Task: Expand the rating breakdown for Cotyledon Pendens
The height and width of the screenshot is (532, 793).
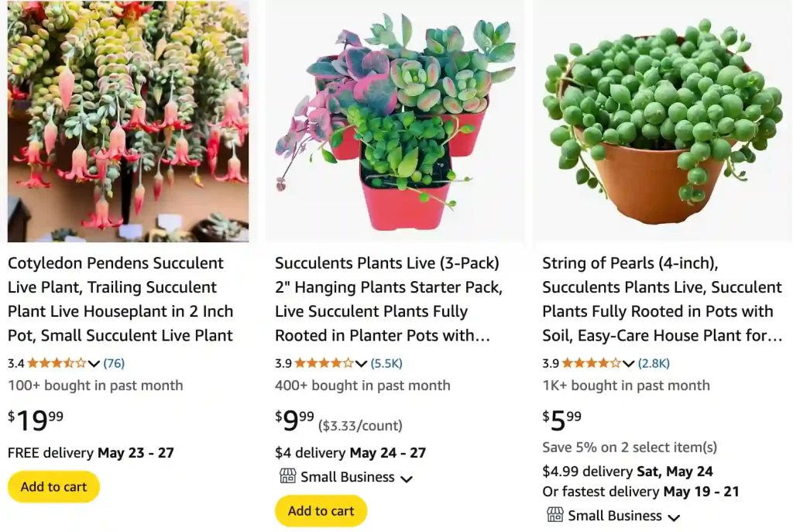Action: (93, 362)
